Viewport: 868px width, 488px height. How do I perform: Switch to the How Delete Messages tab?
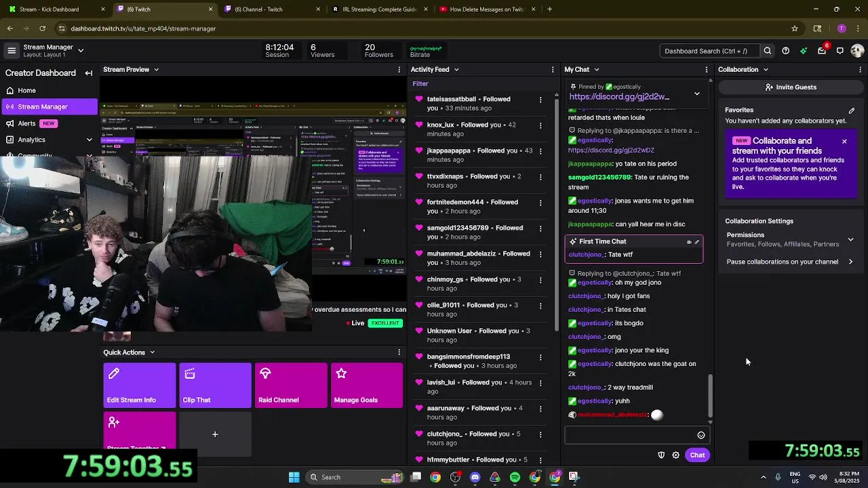[487, 9]
